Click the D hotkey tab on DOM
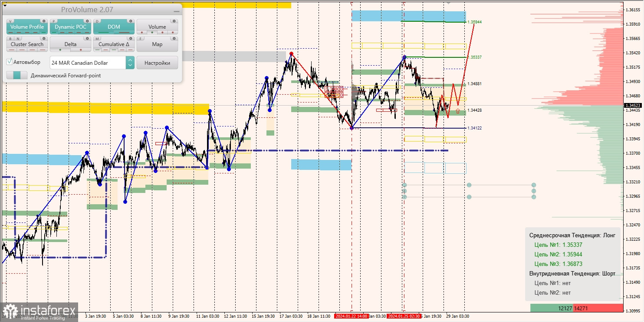 click(97, 21)
